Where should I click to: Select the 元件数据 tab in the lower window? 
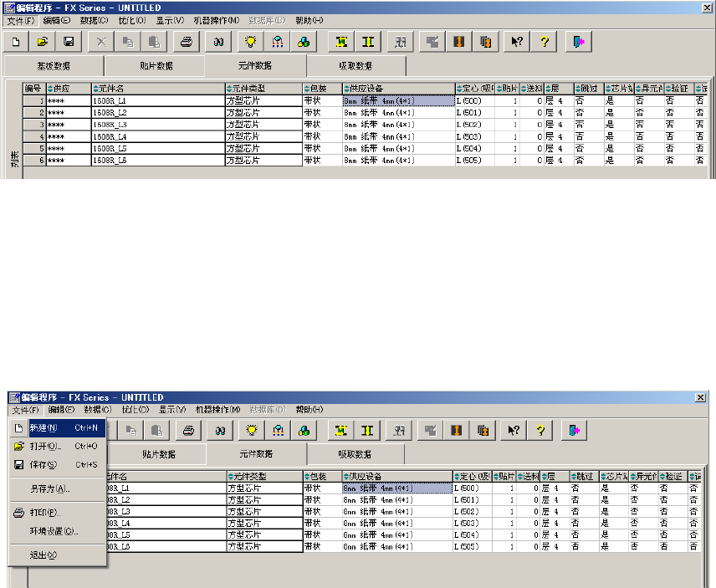(256, 454)
